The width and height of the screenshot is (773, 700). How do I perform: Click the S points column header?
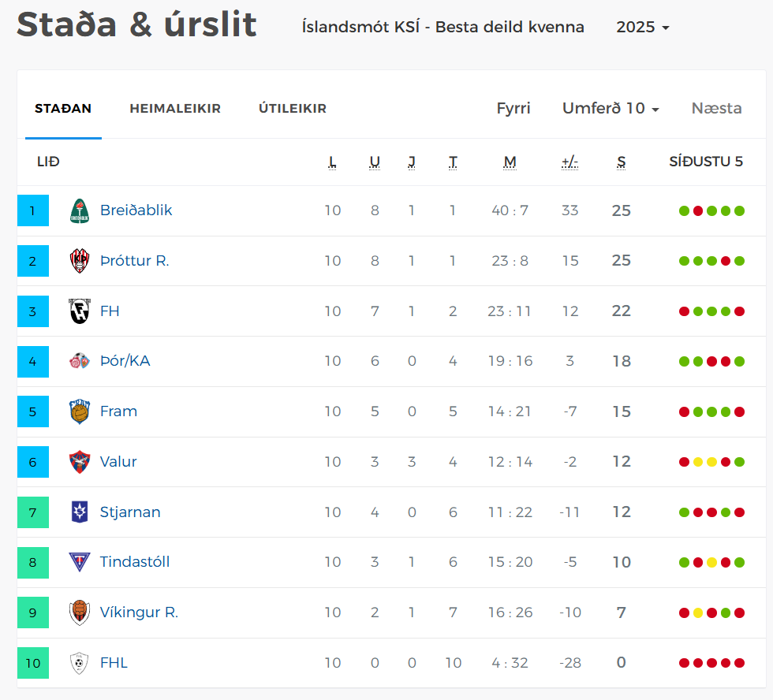tap(622, 162)
